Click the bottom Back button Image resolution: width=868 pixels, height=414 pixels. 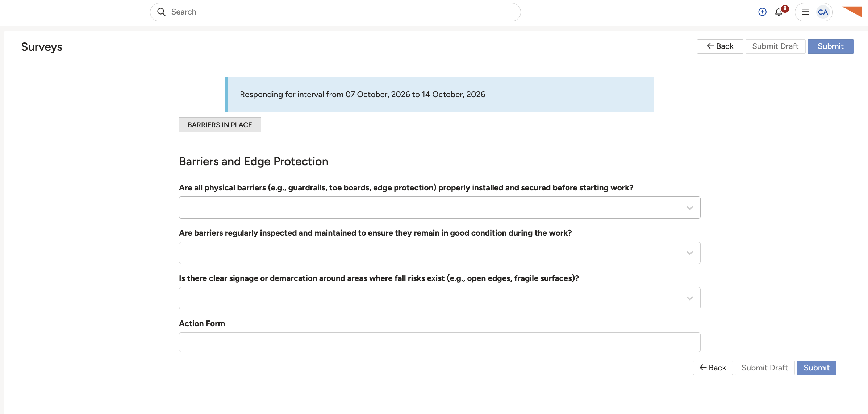[x=713, y=368]
